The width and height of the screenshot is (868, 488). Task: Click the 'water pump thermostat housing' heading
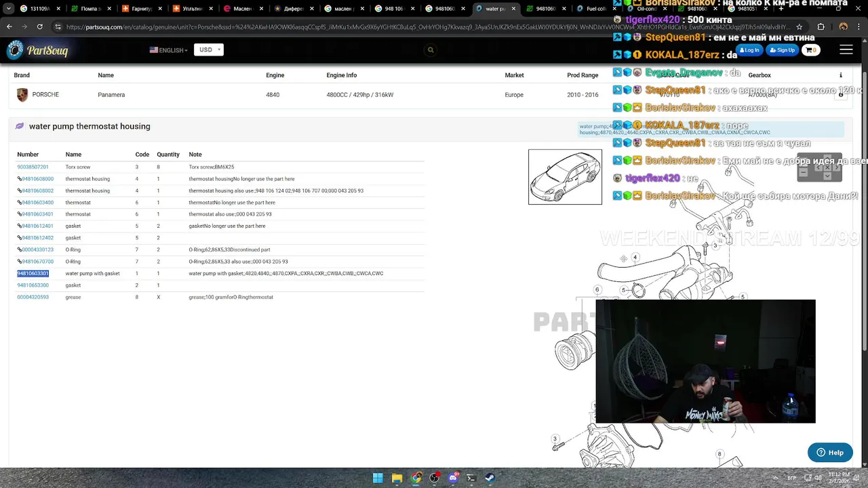tap(90, 126)
